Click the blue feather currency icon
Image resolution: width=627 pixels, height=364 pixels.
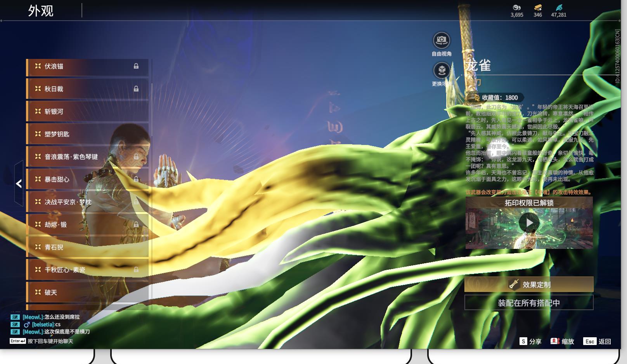559,7
